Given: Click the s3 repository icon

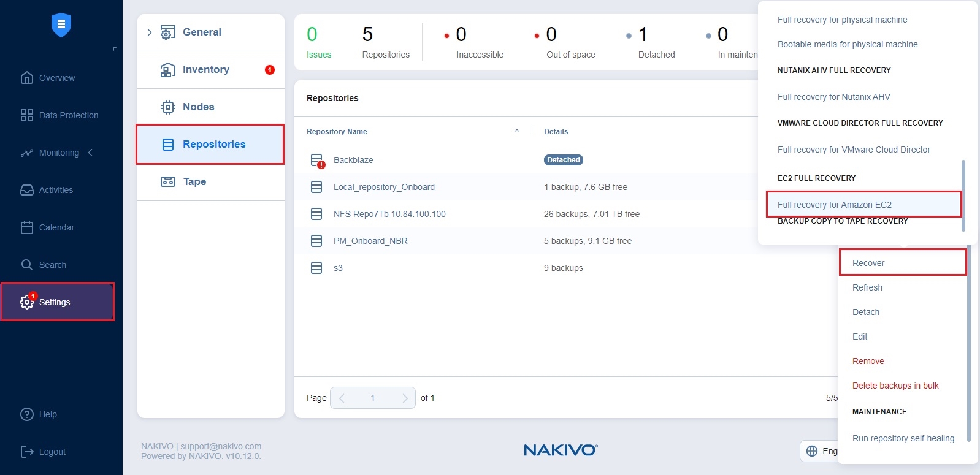Looking at the screenshot, I should click(316, 268).
